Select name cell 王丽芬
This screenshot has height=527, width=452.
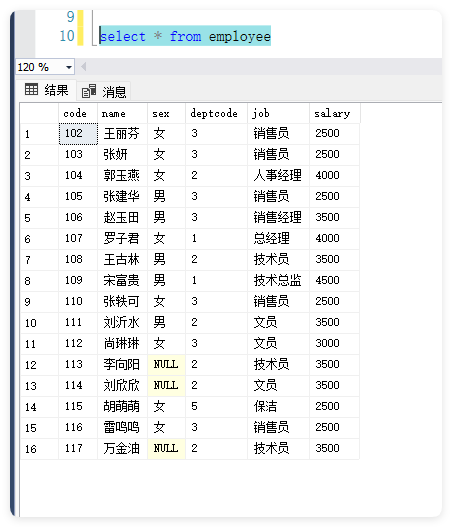[x=122, y=134]
